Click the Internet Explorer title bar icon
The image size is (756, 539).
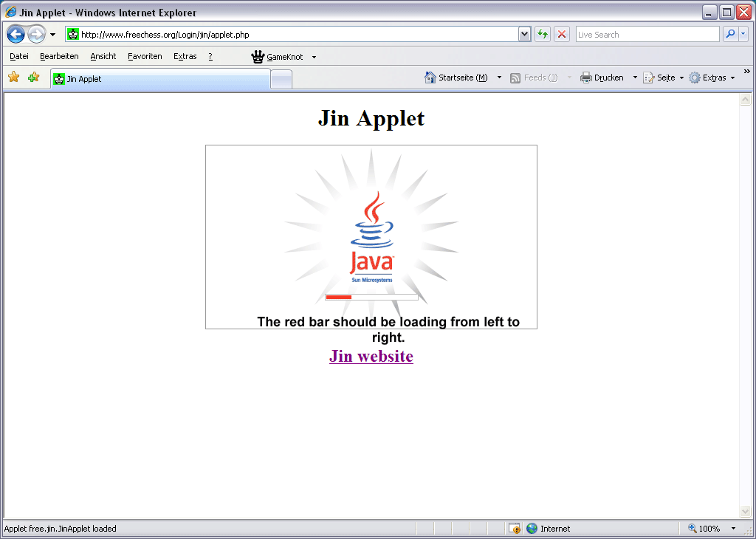[x=10, y=12]
